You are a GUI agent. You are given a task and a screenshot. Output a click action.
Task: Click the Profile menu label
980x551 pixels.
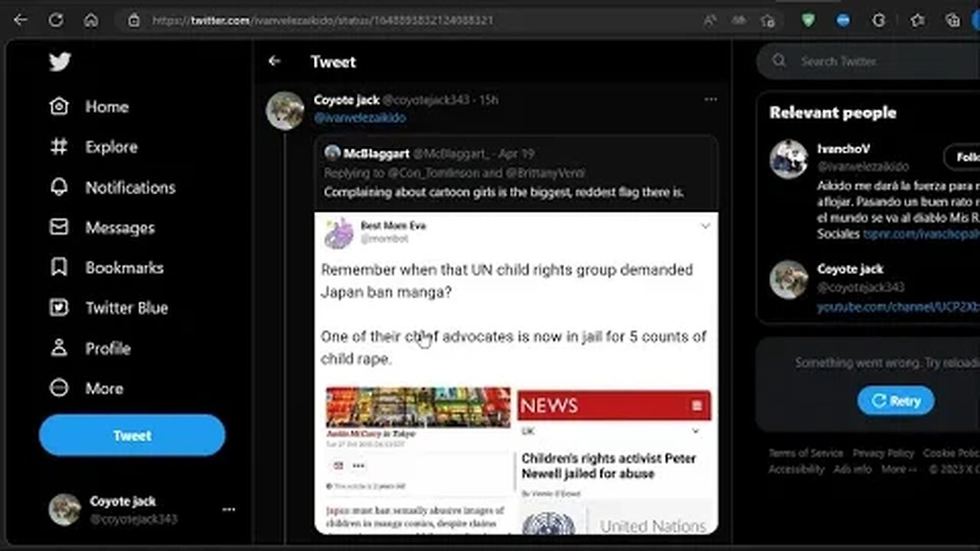[108, 348]
